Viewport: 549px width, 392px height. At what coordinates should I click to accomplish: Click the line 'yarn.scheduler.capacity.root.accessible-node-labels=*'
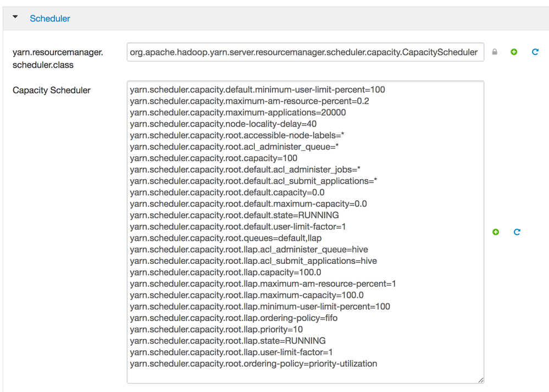pos(237,135)
